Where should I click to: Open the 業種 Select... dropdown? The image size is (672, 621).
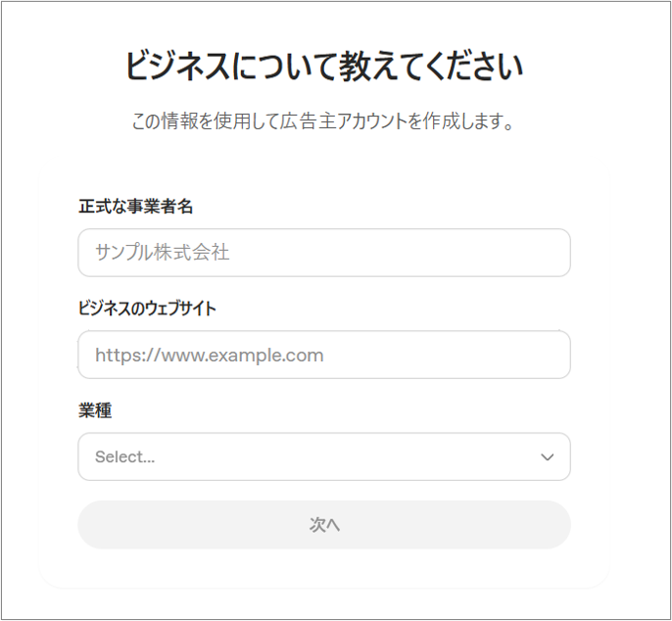pyautogui.click(x=324, y=456)
